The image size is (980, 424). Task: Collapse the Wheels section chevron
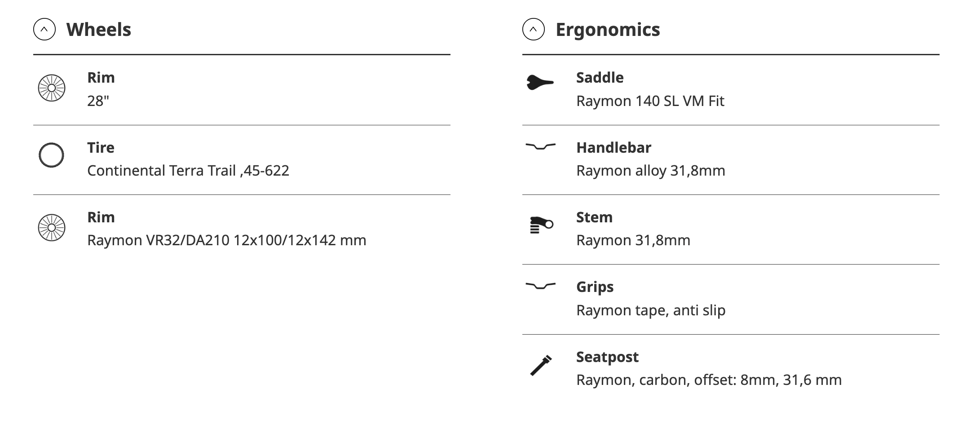tap(44, 30)
